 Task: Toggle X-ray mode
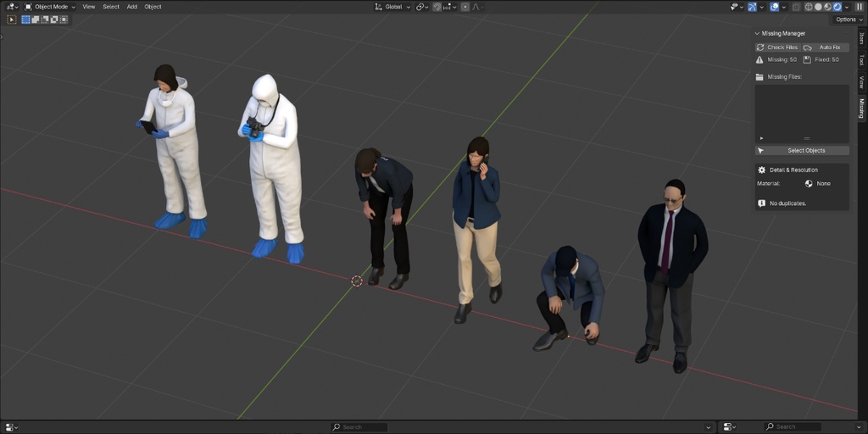796,7
